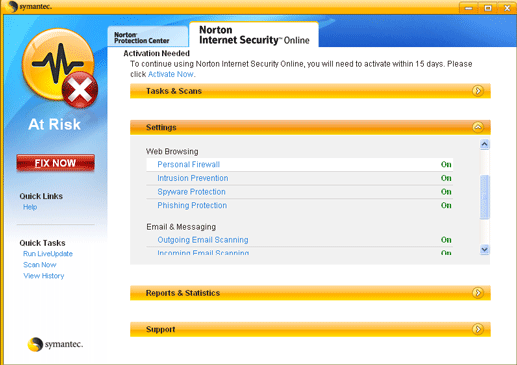Maximize the Norton window
The width and height of the screenshot is (517, 365).
coord(488,8)
